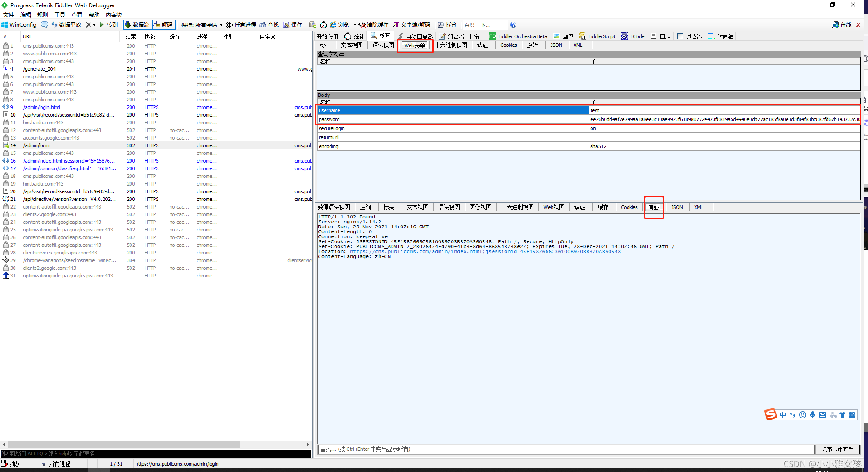Click the comment speech bubble icon
This screenshot has width=868, height=472.
click(x=44, y=25)
